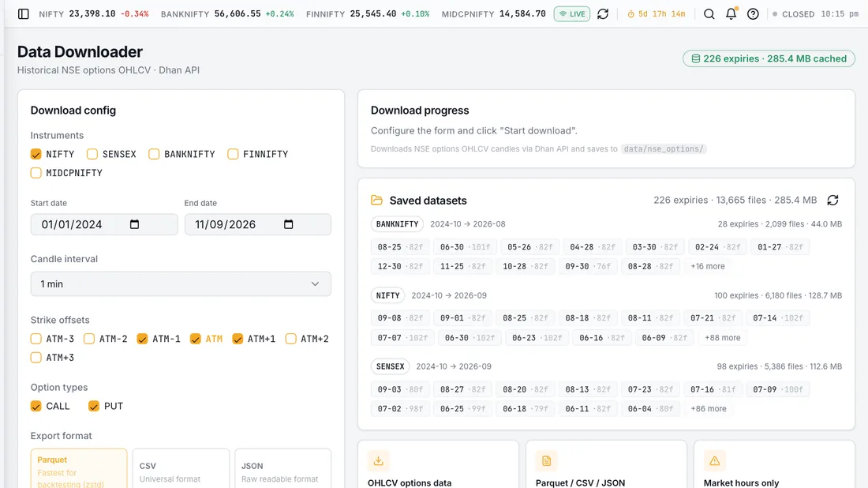868x488 pixels.
Task: Click the Market hours only warning icon
Action: (x=715, y=461)
